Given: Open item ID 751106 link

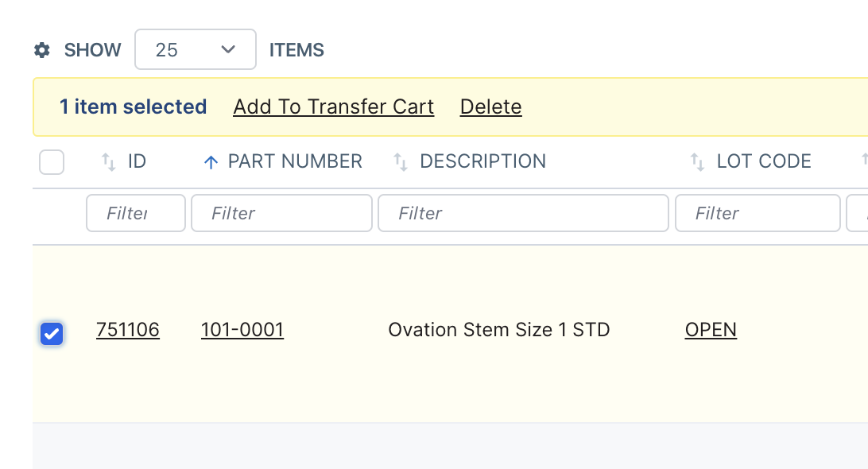Looking at the screenshot, I should [128, 330].
